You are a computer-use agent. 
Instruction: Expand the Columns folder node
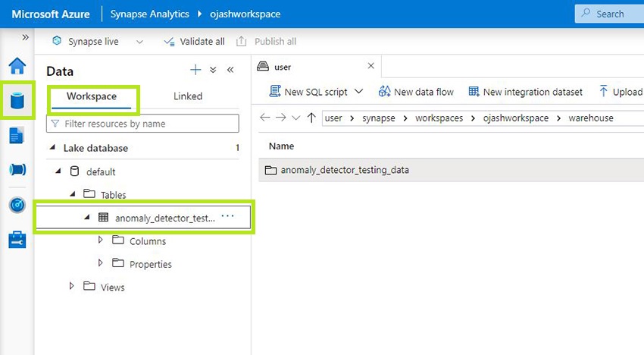click(101, 240)
